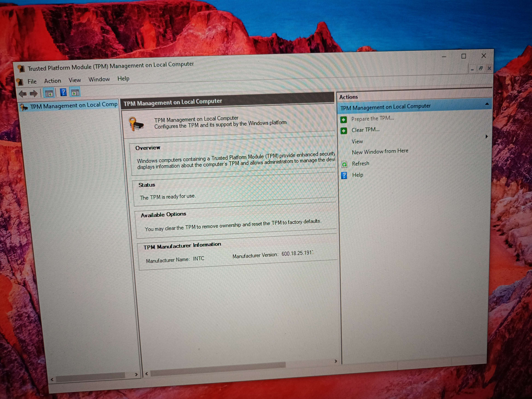The width and height of the screenshot is (532, 399).
Task: Expand the View submenu arrow in Actions
Action: pyautogui.click(x=487, y=137)
